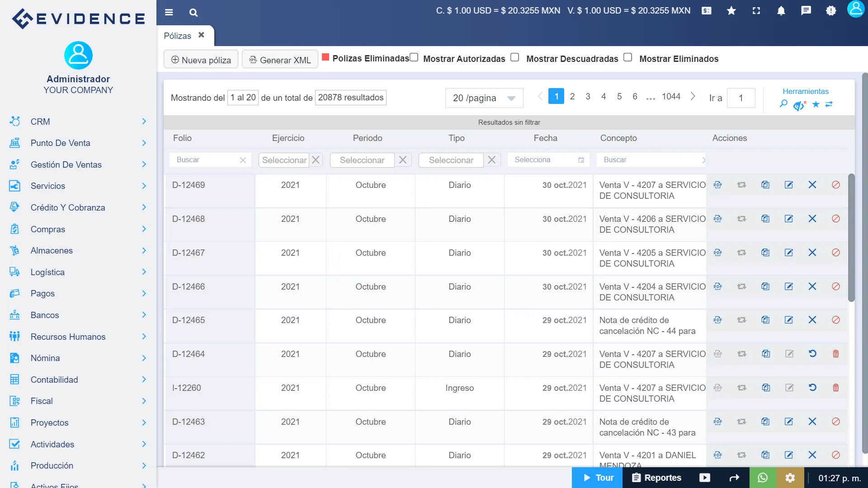Open the Periodo Seleccionar filter dropdown

362,160
